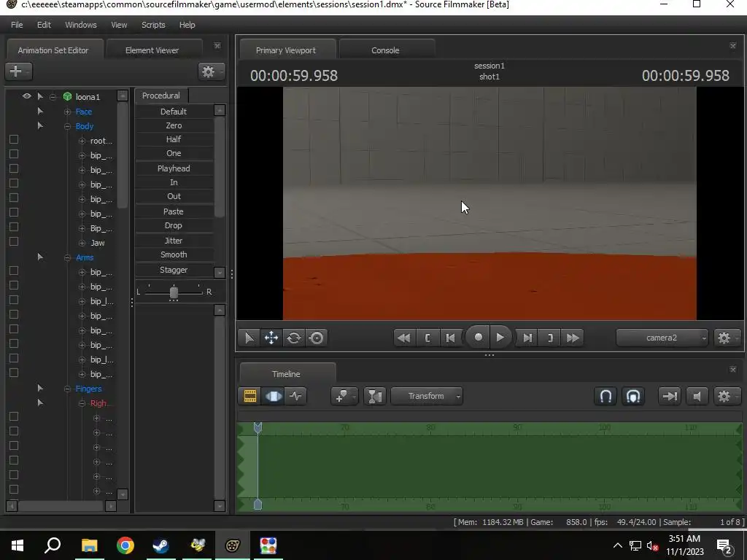Open Windows search from the taskbar
The image size is (747, 560).
point(53,545)
